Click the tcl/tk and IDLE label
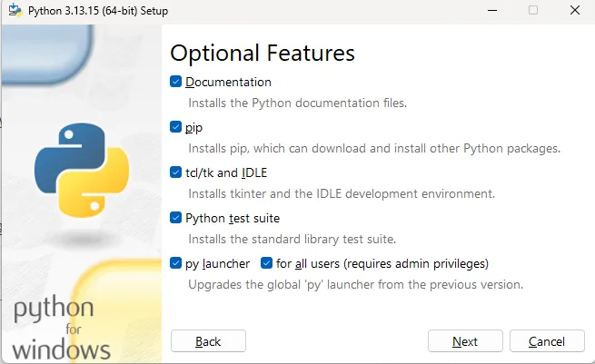 point(226,172)
